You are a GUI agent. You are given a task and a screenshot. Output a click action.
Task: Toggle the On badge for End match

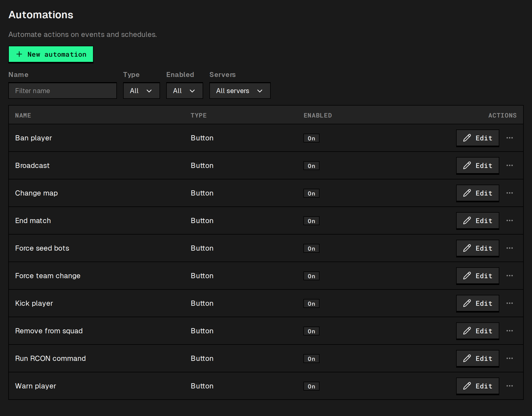[311, 221]
